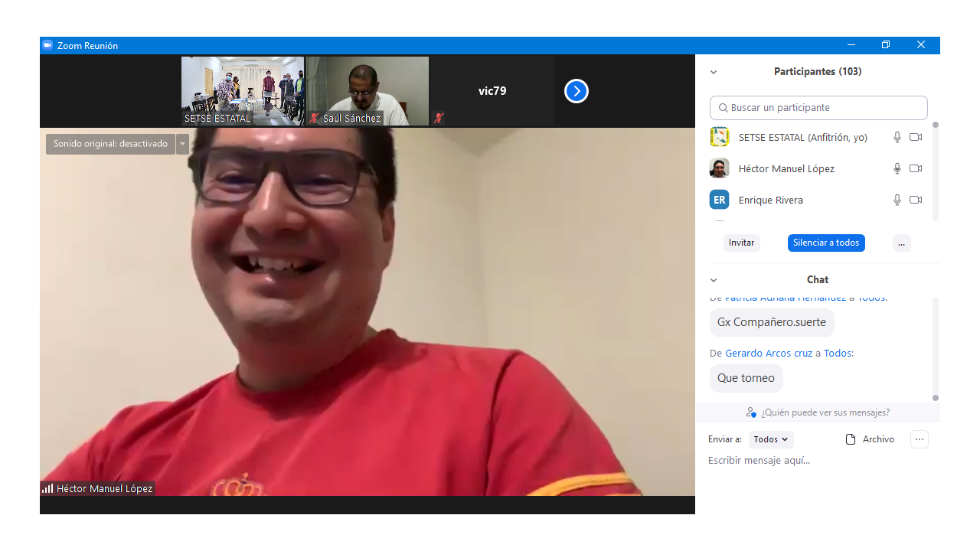Select the vic79 video thumbnail
Viewport: 980px width, 551px height.
coord(492,91)
